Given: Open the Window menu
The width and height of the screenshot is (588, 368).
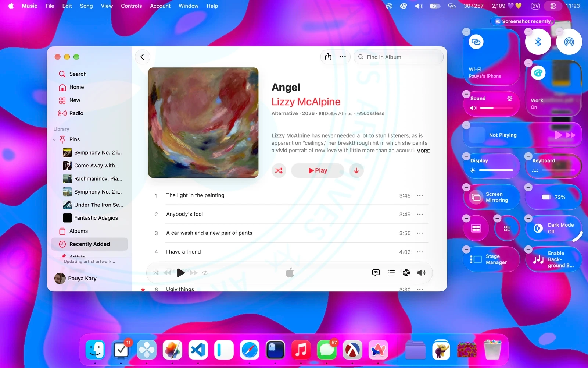Looking at the screenshot, I should tap(189, 6).
